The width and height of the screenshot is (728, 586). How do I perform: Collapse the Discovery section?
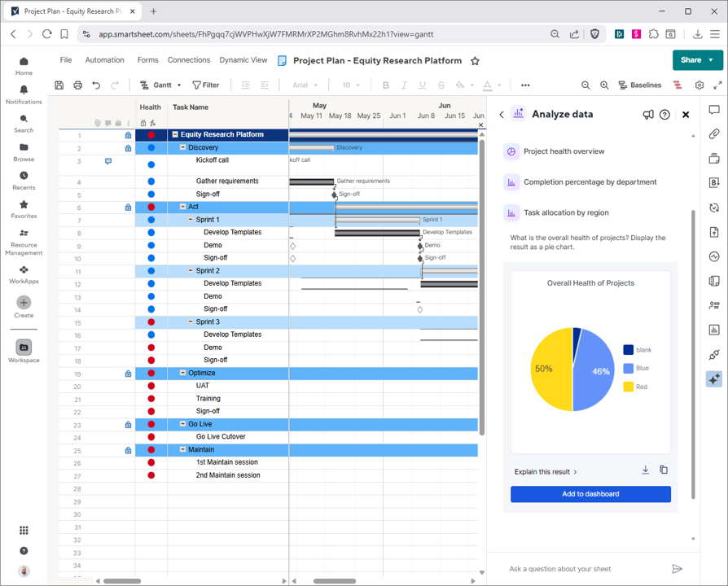tap(182, 148)
